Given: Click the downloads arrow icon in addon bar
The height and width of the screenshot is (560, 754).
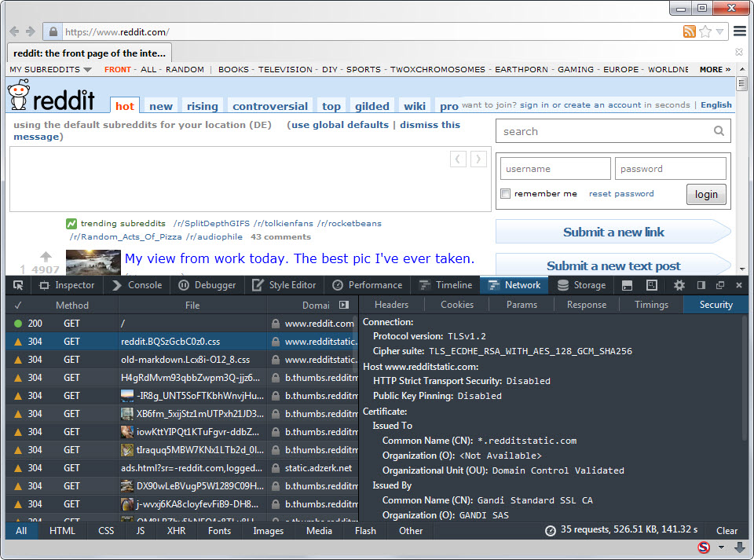Looking at the screenshot, I should [740, 547].
